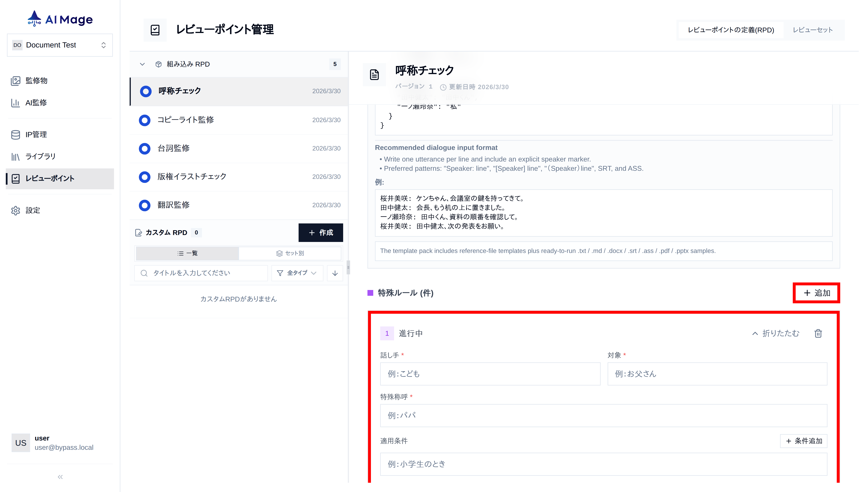Collapse the 組み込み RPD section chevron
This screenshot has height=492, width=868.
click(x=142, y=64)
